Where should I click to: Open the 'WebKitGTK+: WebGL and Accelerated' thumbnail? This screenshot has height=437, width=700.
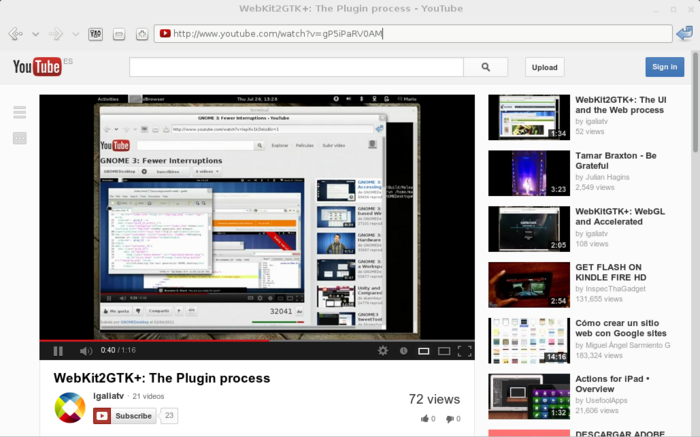pyautogui.click(x=529, y=229)
